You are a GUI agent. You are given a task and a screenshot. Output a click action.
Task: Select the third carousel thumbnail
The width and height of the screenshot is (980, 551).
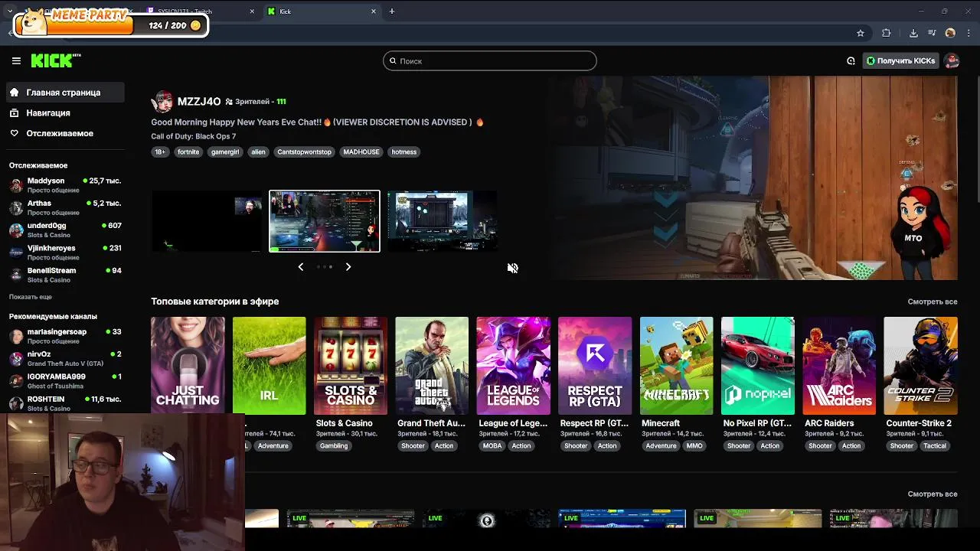tap(442, 221)
